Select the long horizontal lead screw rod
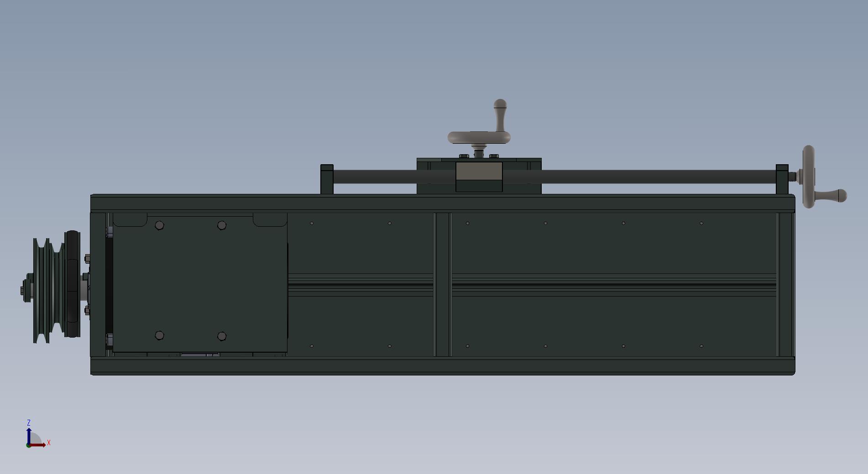This screenshot has height=474, width=868. (x=639, y=177)
